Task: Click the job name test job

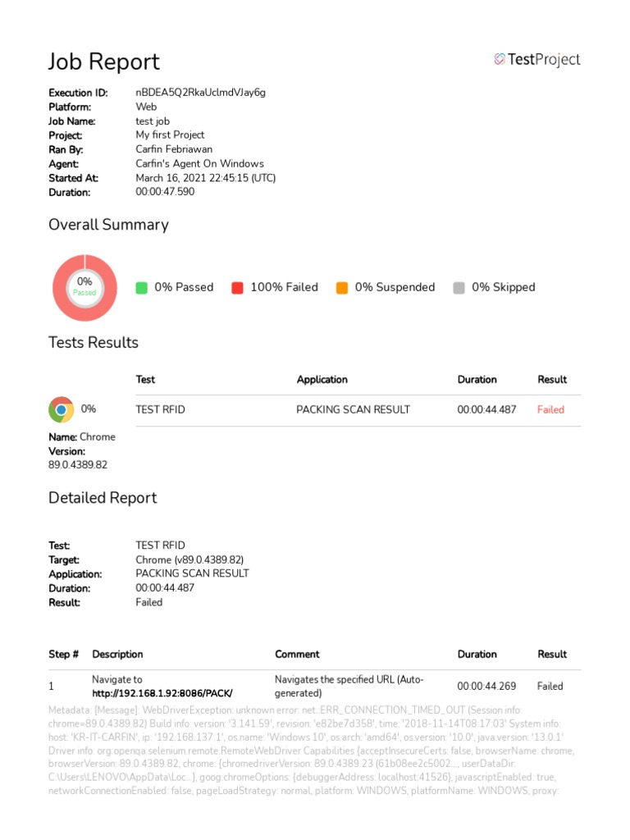Action: click(x=152, y=121)
